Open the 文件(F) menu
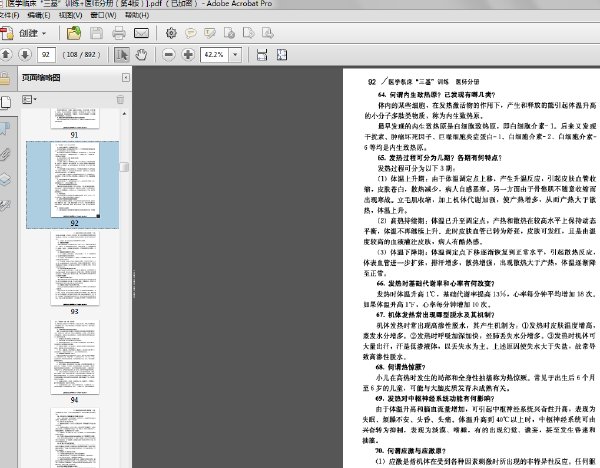Screen dimensions: 600x468 click(x=9, y=15)
